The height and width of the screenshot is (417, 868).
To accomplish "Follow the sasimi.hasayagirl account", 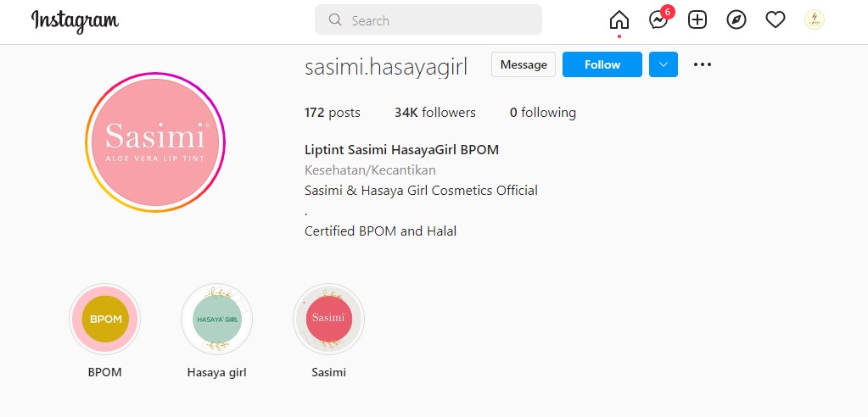I will 602,64.
